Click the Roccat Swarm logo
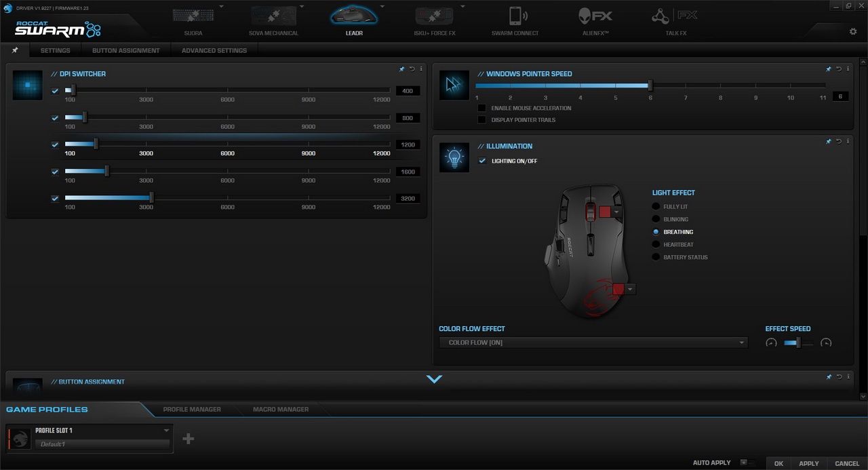This screenshot has width=868, height=470. [58, 28]
